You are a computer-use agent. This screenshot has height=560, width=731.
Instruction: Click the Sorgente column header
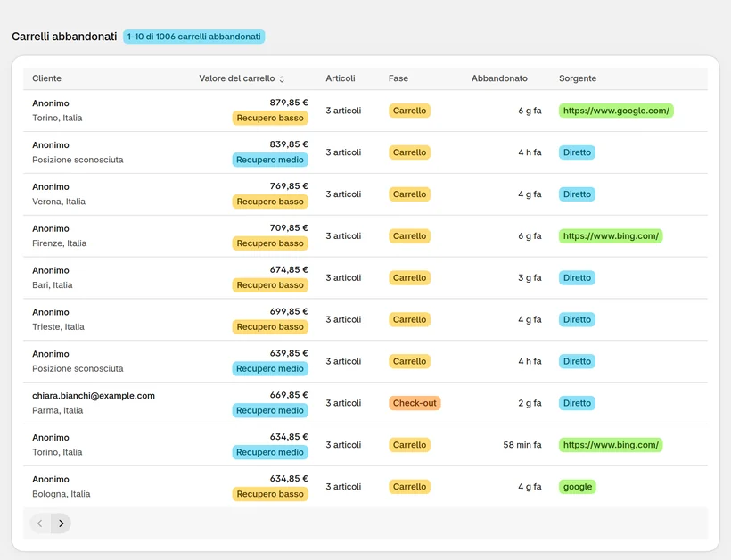pyautogui.click(x=578, y=78)
